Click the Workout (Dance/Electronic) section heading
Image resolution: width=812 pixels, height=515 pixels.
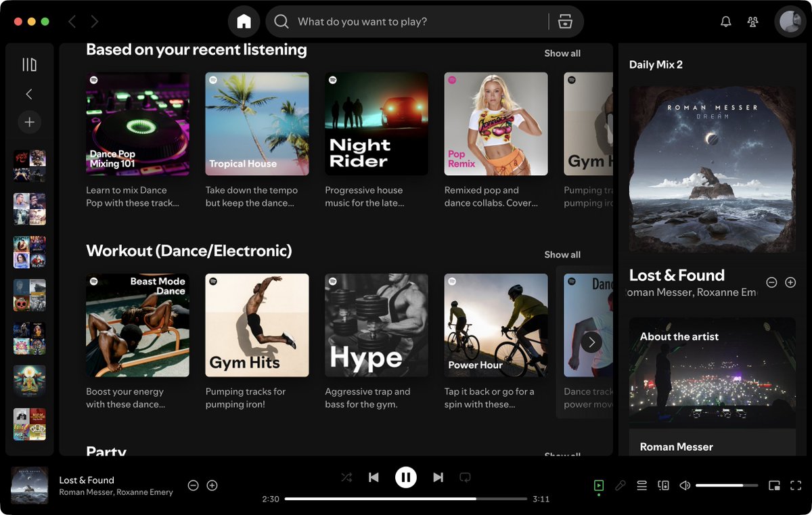pyautogui.click(x=189, y=250)
